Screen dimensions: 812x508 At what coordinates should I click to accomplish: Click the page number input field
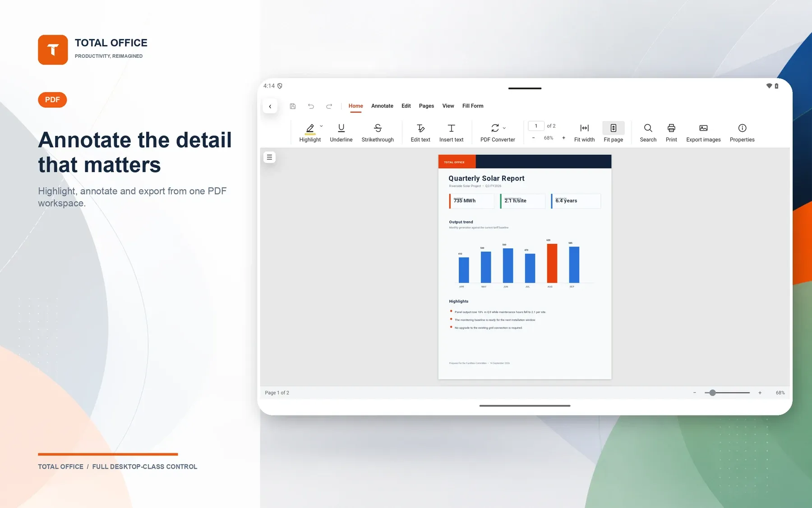click(536, 126)
